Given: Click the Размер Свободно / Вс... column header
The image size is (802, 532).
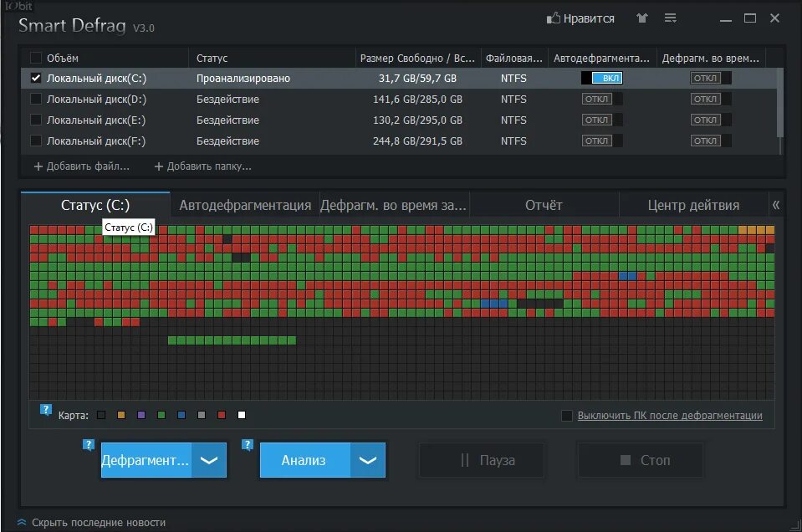Looking at the screenshot, I should pyautogui.click(x=418, y=58).
